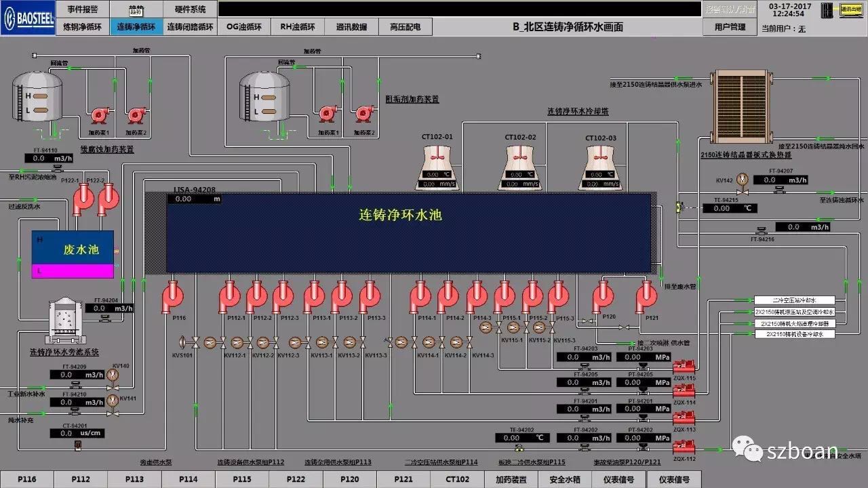Click the yellow 通讯出错 indicator

pos(850,9)
